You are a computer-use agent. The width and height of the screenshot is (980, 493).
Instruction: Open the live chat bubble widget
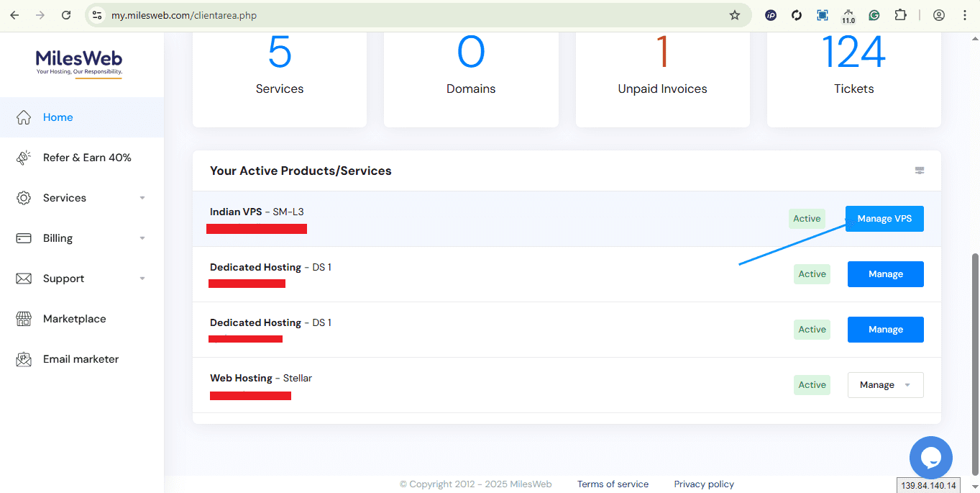tap(930, 458)
